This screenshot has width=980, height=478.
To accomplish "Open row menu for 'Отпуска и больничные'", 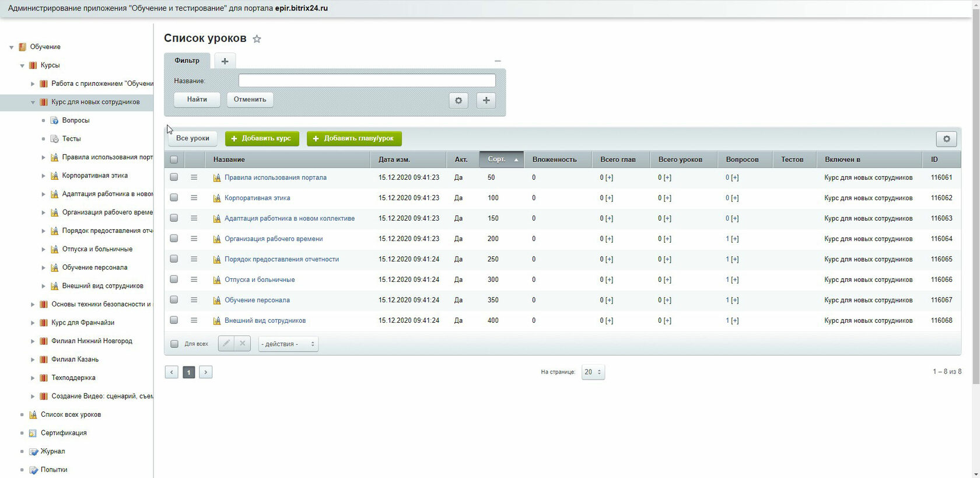I will click(x=194, y=280).
